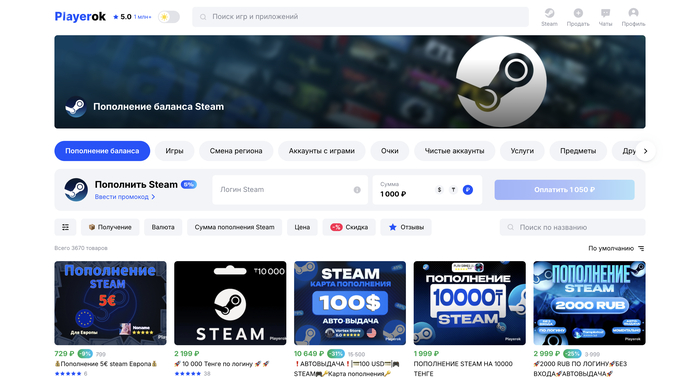Open listing ПОПОЛНЕНИЕ STEAM НА 10000 ТЕНГЕ
The image size is (700, 377).
pyautogui.click(x=463, y=369)
